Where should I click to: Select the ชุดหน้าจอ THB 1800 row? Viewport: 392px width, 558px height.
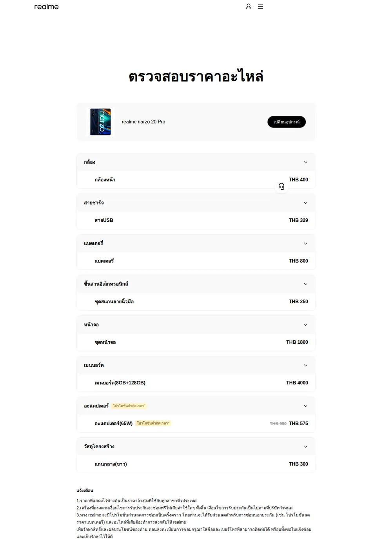point(196,342)
